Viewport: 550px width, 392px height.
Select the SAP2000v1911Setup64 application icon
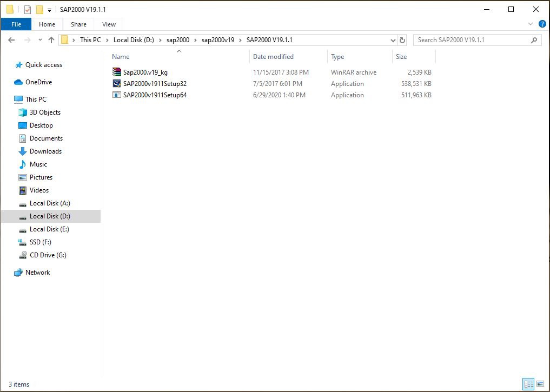[117, 95]
